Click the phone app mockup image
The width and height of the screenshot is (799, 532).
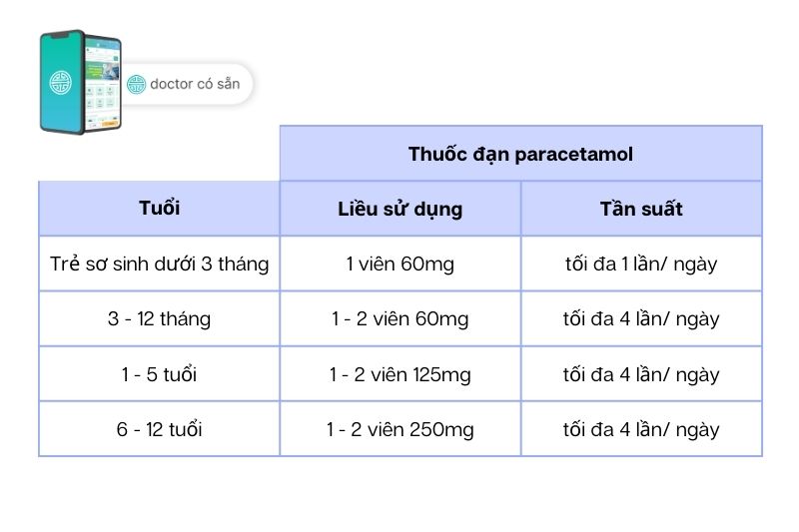pos(81,83)
